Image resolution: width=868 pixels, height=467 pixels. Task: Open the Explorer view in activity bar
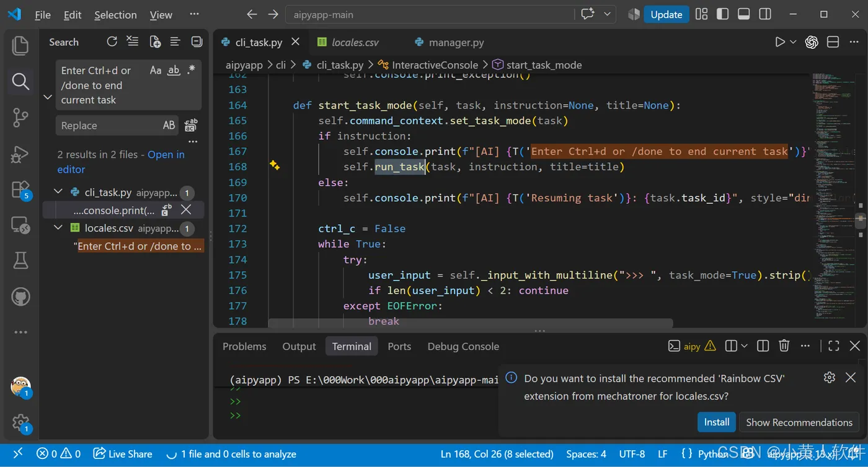[x=20, y=45]
